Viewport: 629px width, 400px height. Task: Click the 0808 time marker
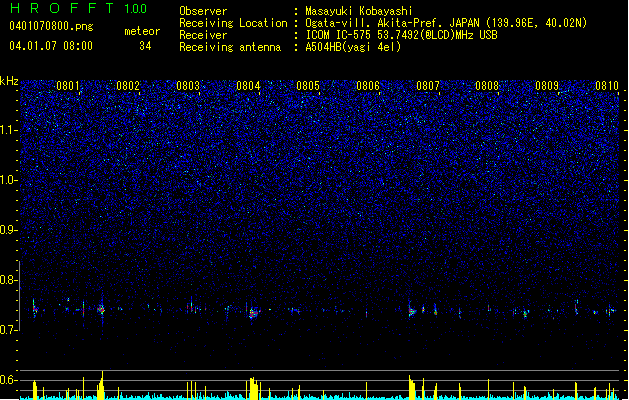(487, 86)
